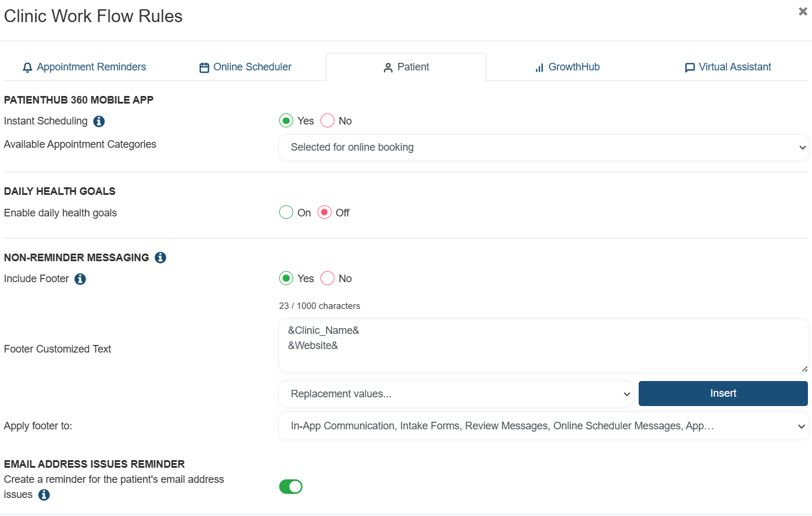Click the bell icon on Appointment Reminders tab

(27, 67)
